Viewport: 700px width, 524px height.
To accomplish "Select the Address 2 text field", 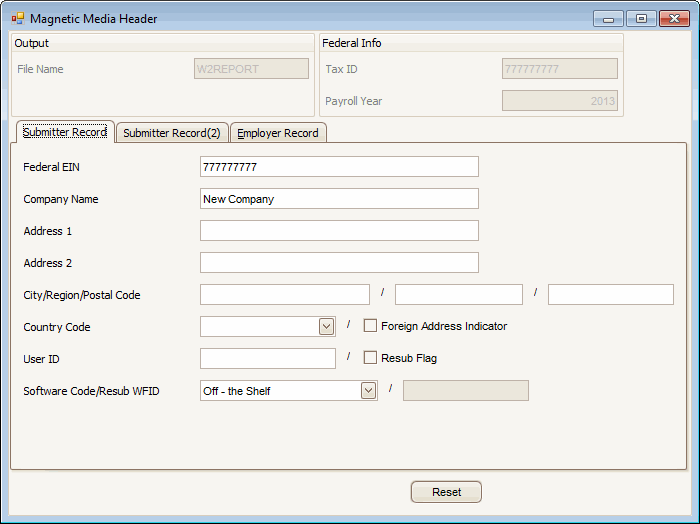I will point(339,263).
